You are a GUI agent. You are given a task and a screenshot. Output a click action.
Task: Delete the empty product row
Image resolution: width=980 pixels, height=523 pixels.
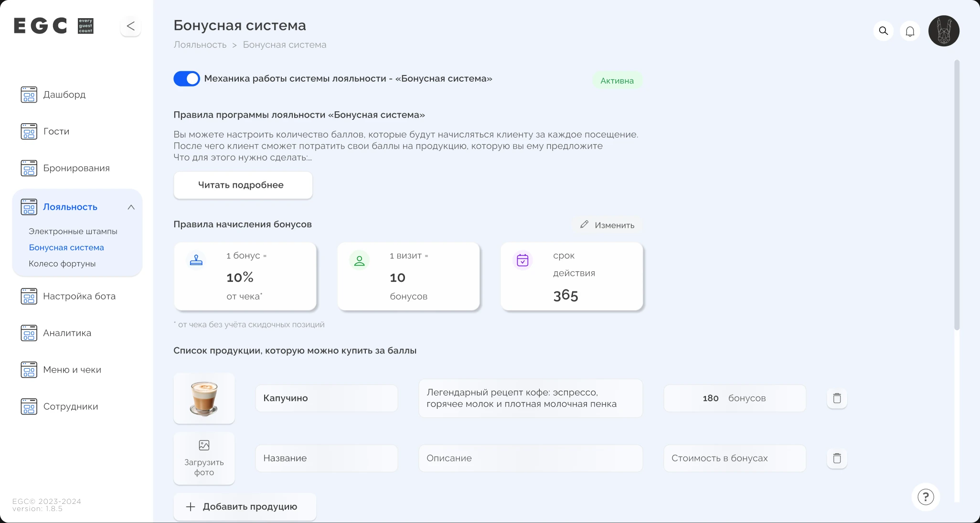click(837, 459)
